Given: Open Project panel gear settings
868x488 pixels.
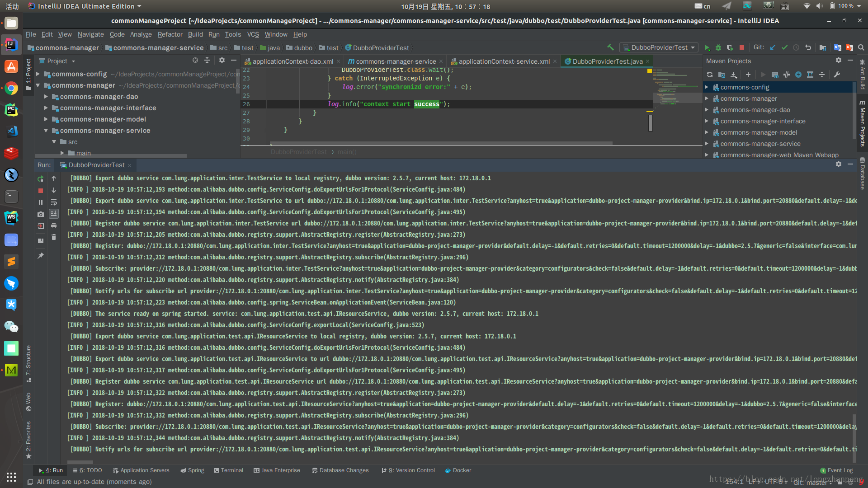Looking at the screenshot, I should coord(222,60).
